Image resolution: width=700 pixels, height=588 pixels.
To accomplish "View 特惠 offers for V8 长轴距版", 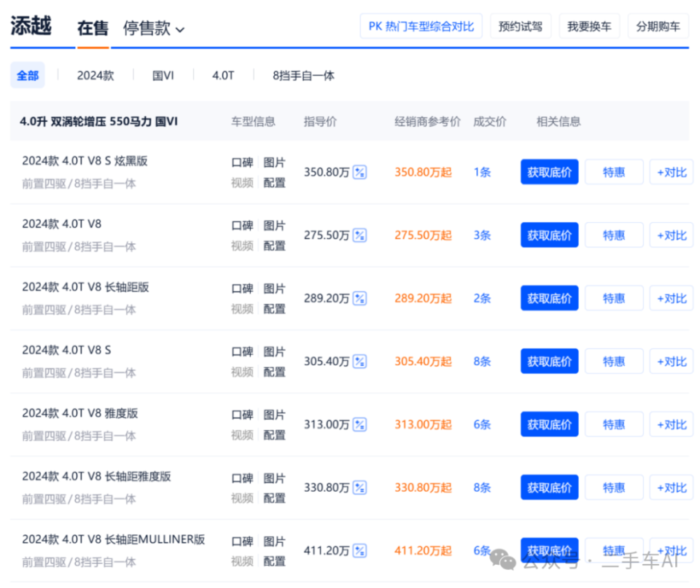I will [x=614, y=298].
